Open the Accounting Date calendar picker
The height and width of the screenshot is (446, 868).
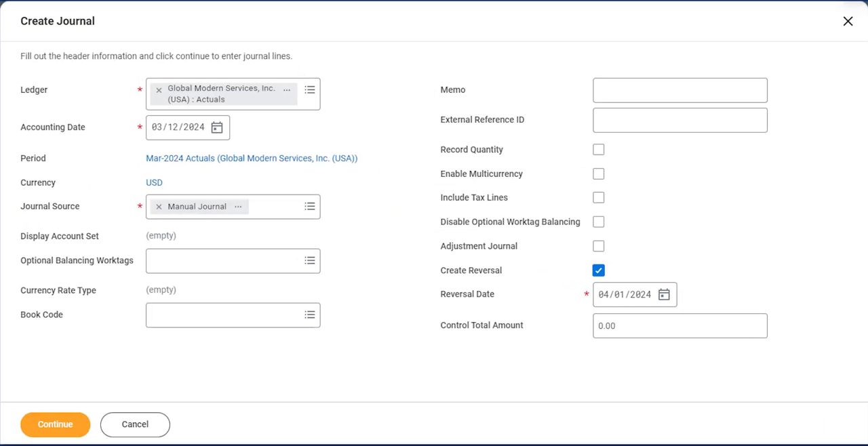coord(217,127)
